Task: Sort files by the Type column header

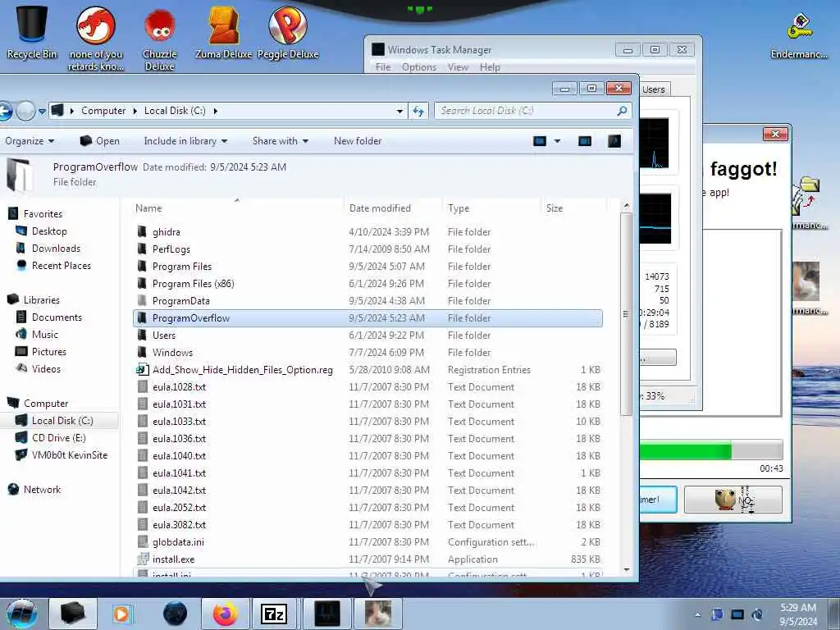Action: click(x=491, y=208)
